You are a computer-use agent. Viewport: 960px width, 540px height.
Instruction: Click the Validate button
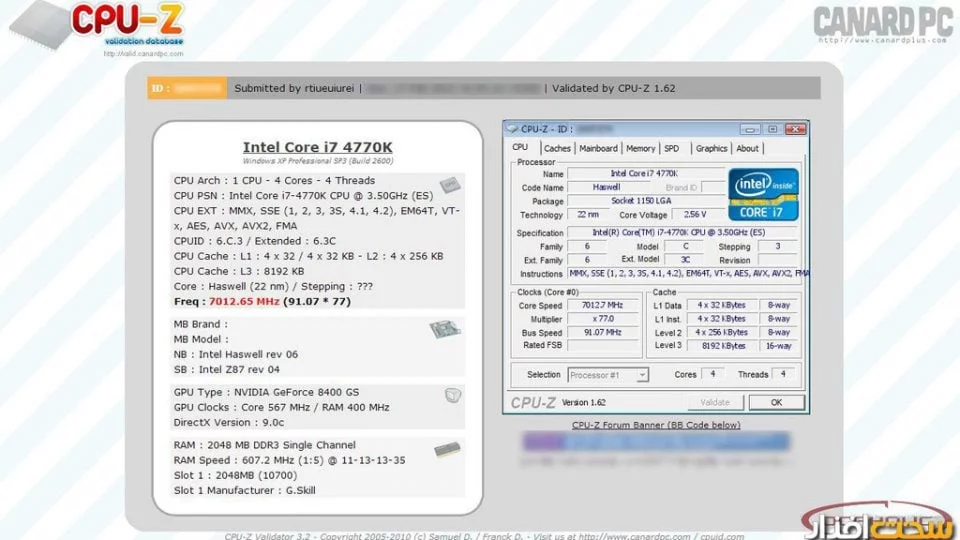click(714, 402)
